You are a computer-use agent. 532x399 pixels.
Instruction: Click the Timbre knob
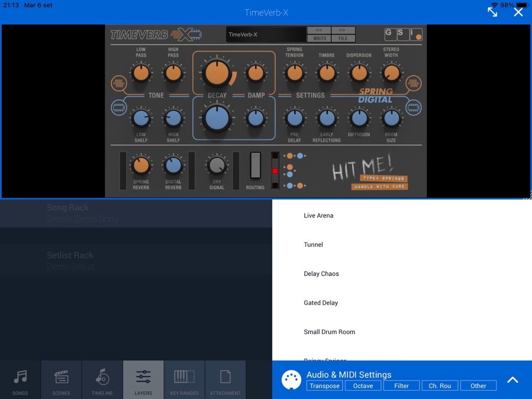(327, 72)
